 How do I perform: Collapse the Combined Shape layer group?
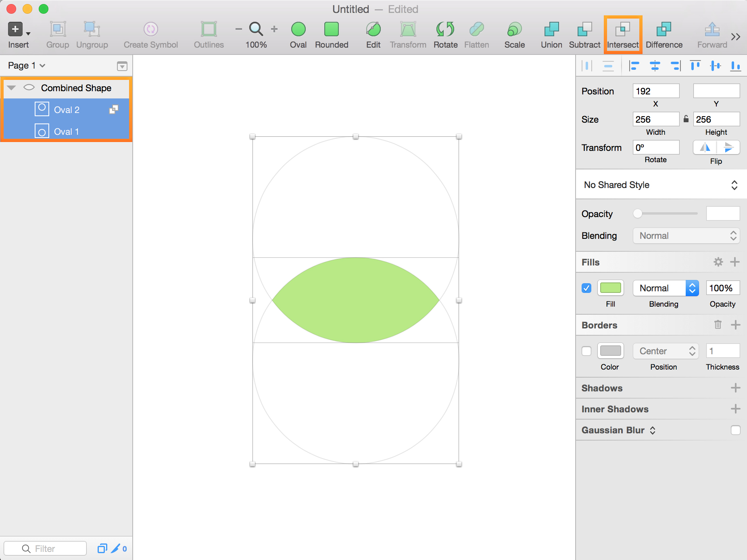click(x=11, y=88)
